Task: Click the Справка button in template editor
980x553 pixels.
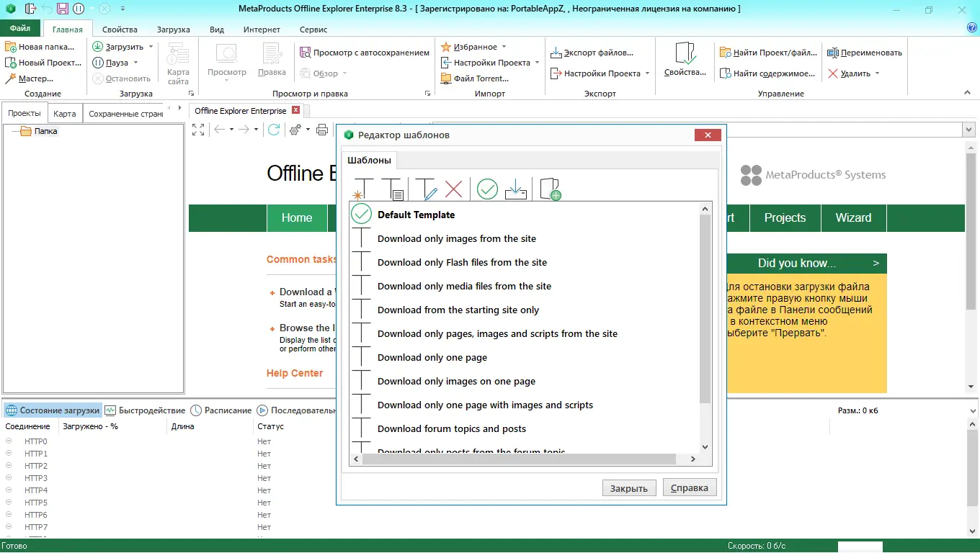Action: click(x=690, y=487)
